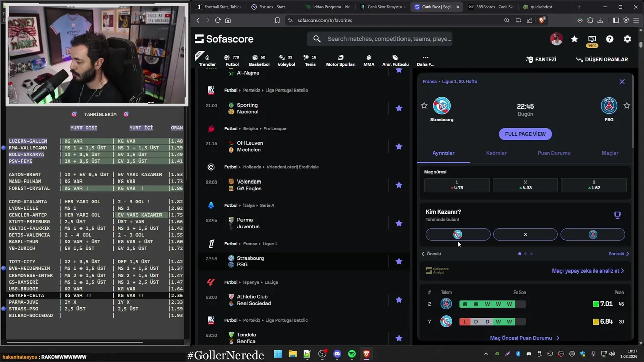Viewport: 644px width, 362px height.
Task: Toggle favorite star for Parma vs Juventus
Action: coord(399,223)
